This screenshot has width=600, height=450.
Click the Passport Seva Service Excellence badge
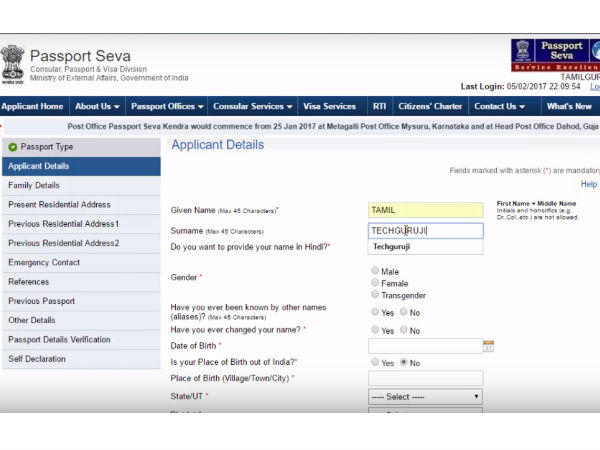[x=554, y=55]
